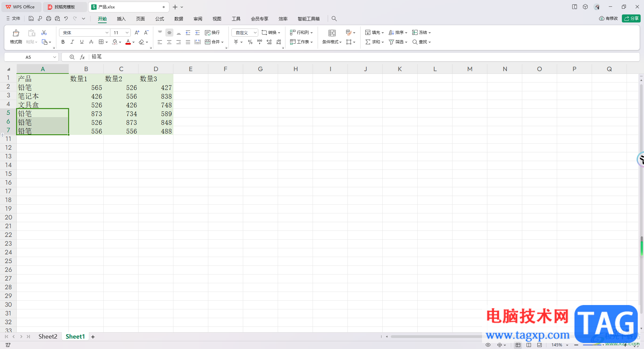
Task: Switch to page layout view icon
Action: point(529,345)
